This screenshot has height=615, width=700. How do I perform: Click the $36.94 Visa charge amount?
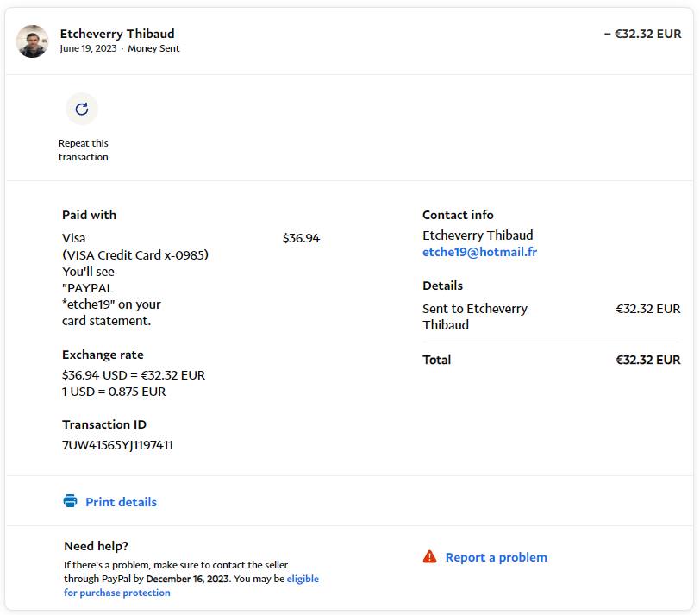(301, 238)
